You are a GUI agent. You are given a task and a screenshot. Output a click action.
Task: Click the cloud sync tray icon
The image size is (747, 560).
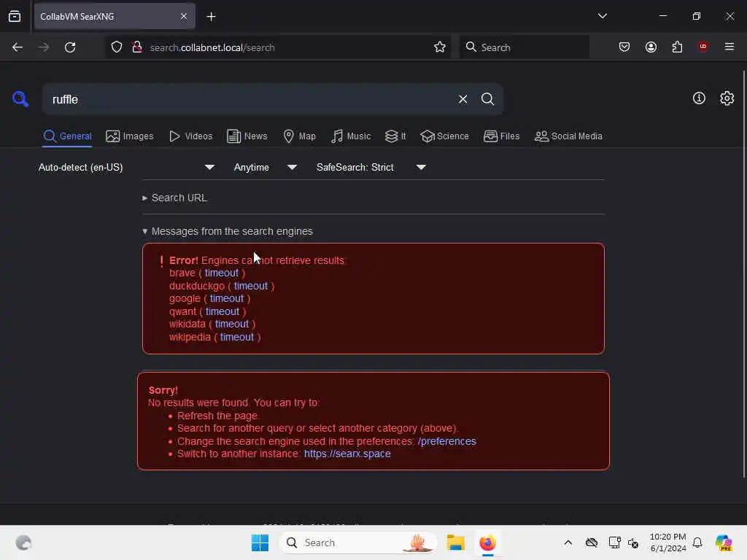click(x=591, y=542)
